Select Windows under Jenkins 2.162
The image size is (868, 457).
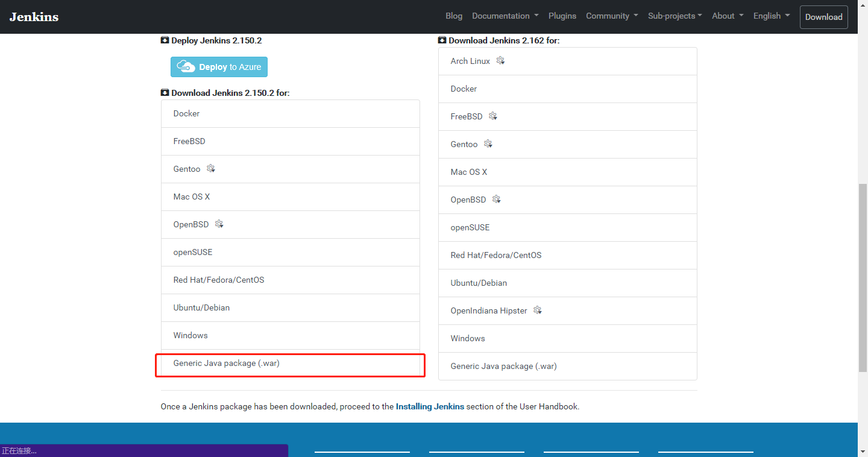click(568, 338)
